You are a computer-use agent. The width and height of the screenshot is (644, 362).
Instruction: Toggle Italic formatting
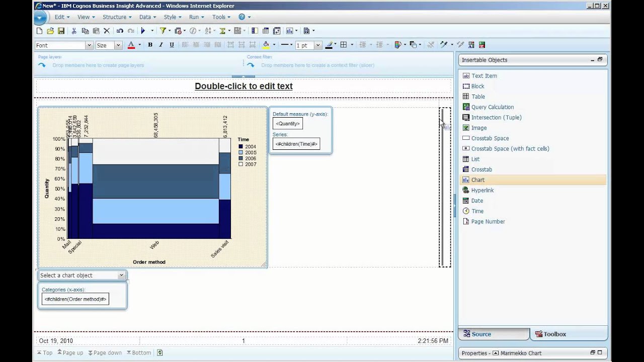pos(161,45)
